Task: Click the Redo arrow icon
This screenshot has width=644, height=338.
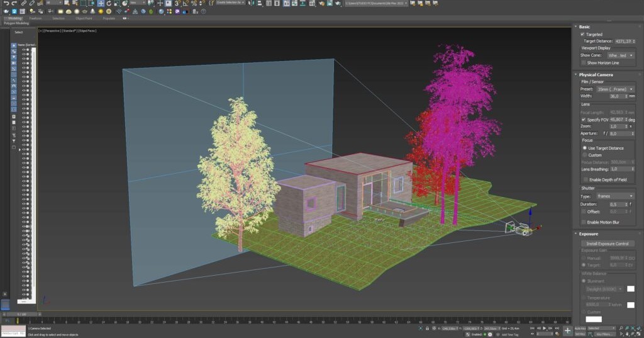Action: [x=14, y=3]
